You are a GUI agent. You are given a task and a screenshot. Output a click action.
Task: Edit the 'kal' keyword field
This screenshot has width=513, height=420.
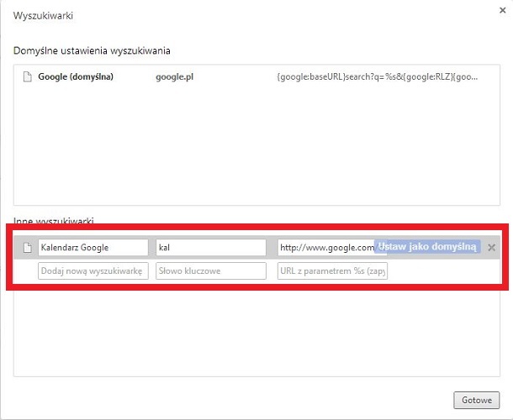coord(211,248)
